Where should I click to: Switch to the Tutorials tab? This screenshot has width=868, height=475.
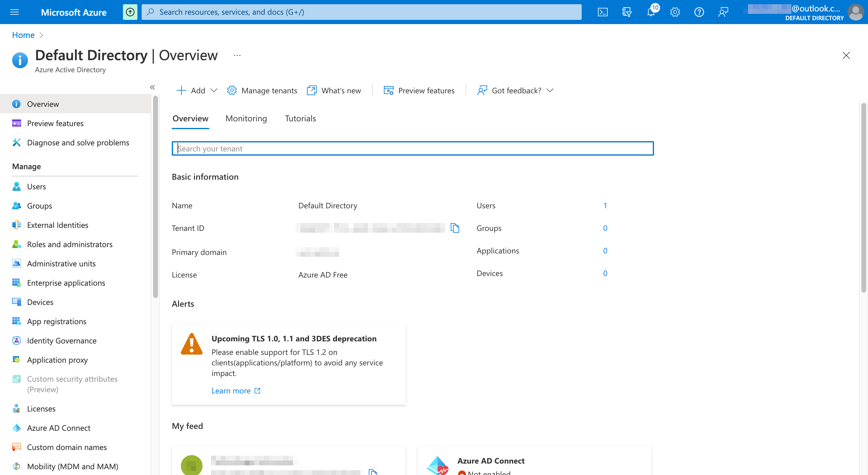coord(300,119)
